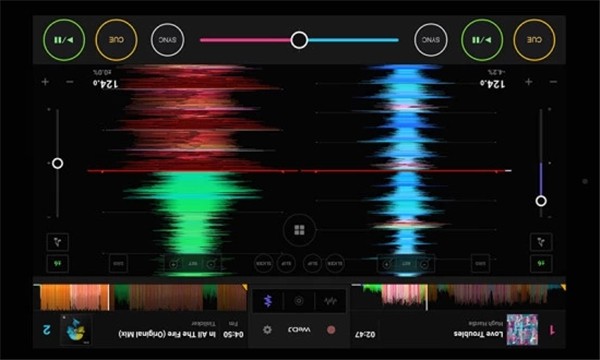
Task: Click the WeDJ logo
Action: point(299,329)
